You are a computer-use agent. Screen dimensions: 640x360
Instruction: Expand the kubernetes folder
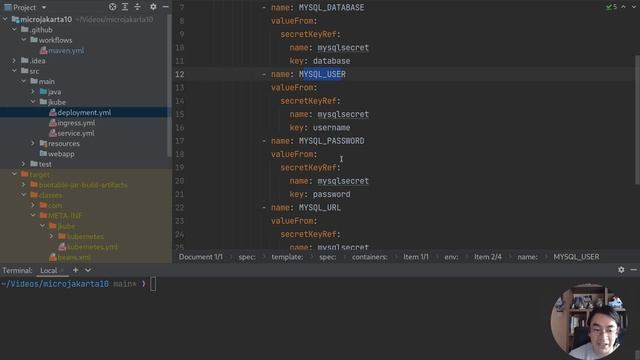tap(51, 236)
